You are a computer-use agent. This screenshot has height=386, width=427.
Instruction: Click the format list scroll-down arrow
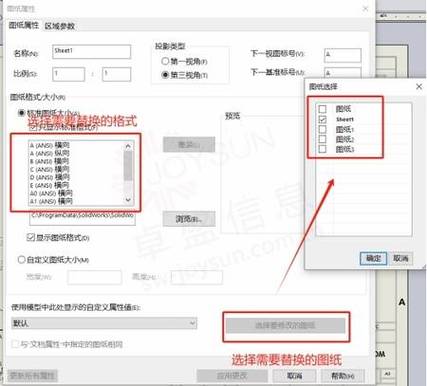point(128,200)
